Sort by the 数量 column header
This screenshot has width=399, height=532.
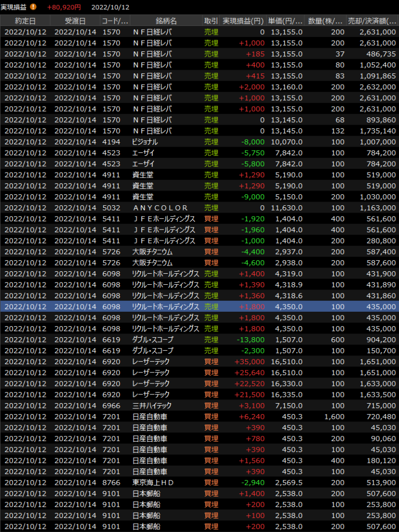pyautogui.click(x=326, y=21)
